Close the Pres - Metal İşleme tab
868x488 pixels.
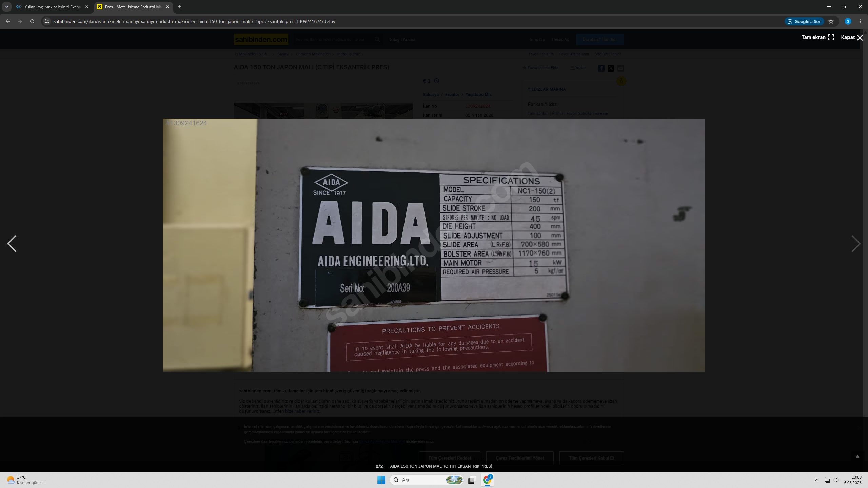pos(167,7)
